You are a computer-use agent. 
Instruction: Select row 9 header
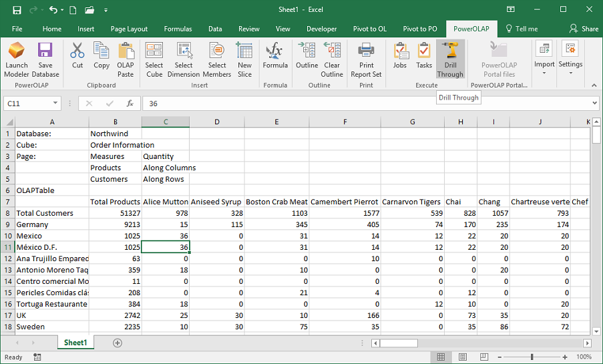8,224
